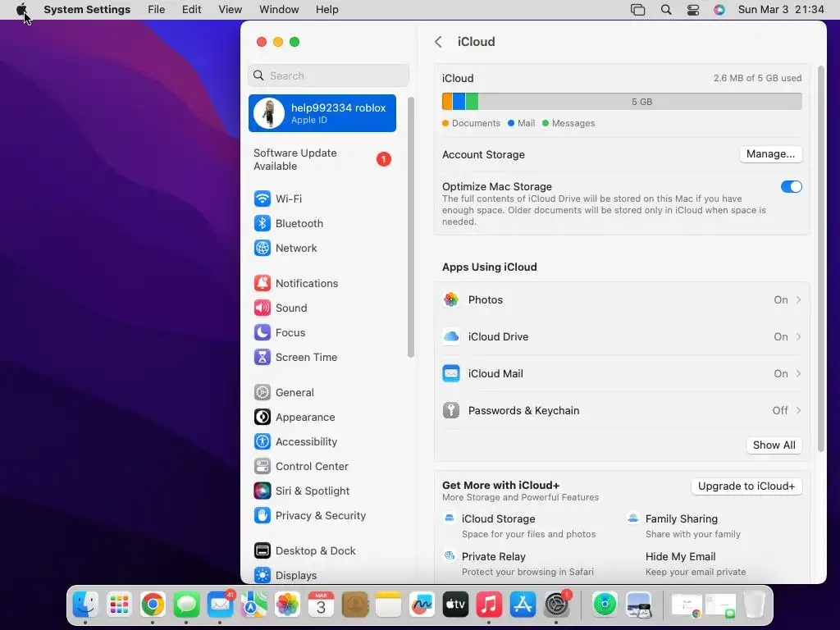Open Messages app in the Dock
The height and width of the screenshot is (630, 840).
tap(186, 605)
